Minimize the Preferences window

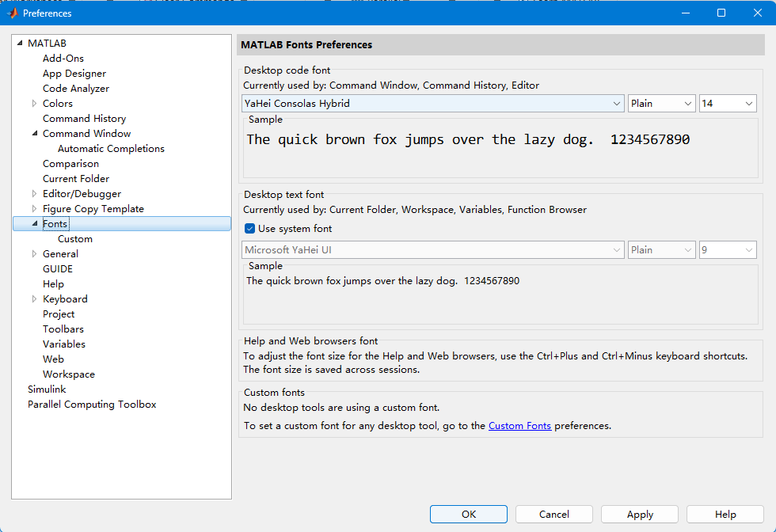tap(686, 13)
